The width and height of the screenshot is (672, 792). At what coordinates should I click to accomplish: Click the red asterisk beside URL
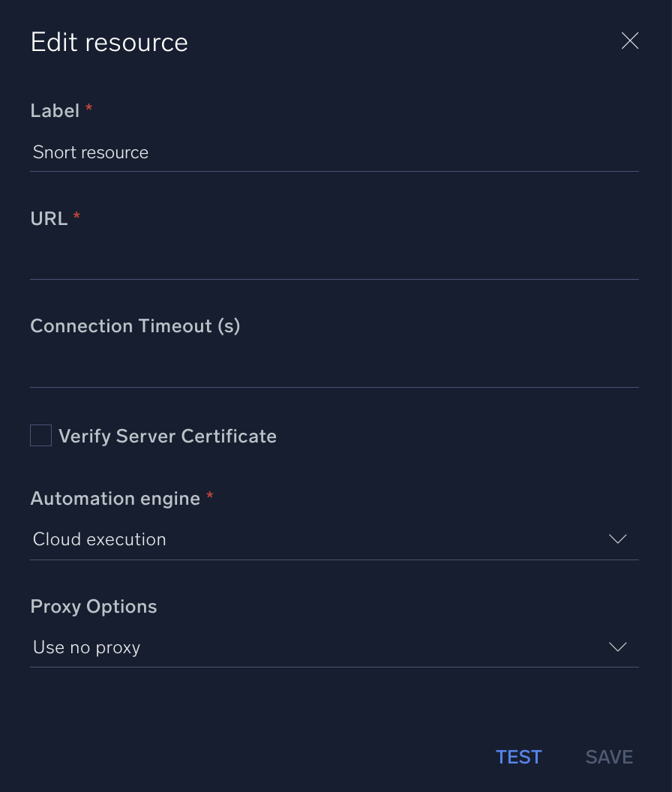76,217
